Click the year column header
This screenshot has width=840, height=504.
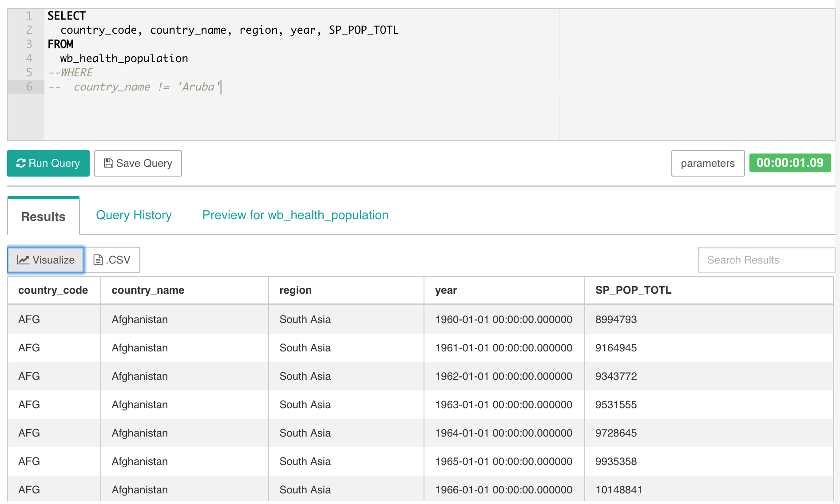[446, 290]
